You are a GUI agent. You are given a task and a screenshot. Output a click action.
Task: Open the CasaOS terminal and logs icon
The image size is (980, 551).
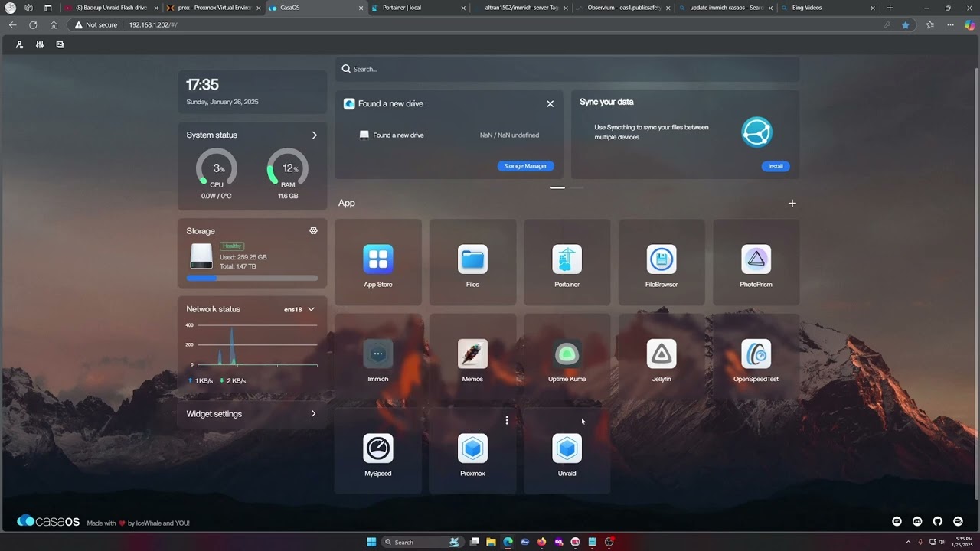coord(60,44)
